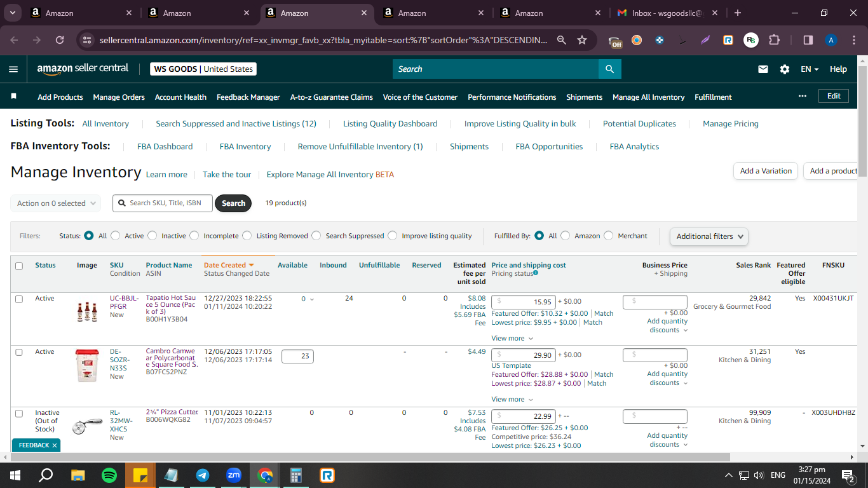Click the Cambro Camwear product thumbnail

[x=87, y=365]
